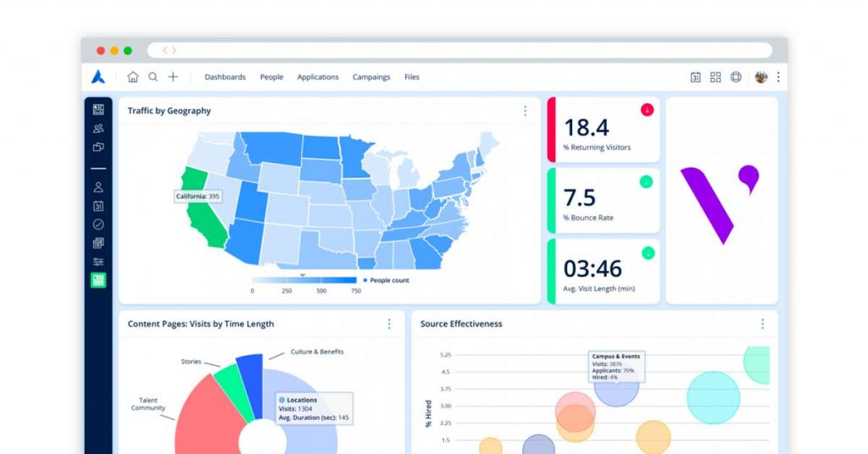Click the 03:46 visit length value
This screenshot has width=868, height=454.
pos(593,269)
